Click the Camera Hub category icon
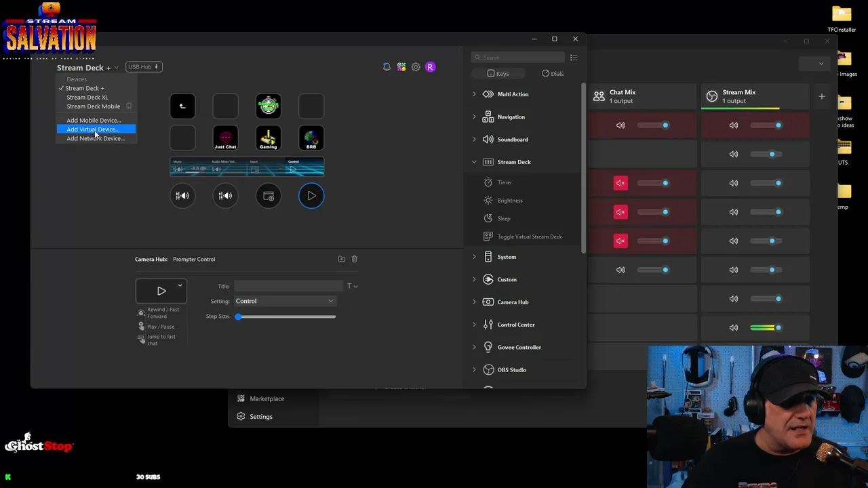 click(x=488, y=302)
